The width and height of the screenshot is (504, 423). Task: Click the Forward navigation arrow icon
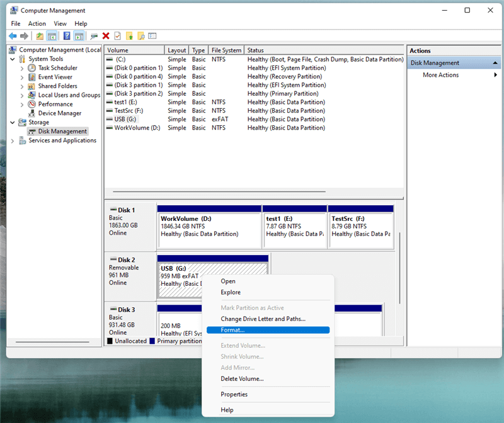(25, 36)
